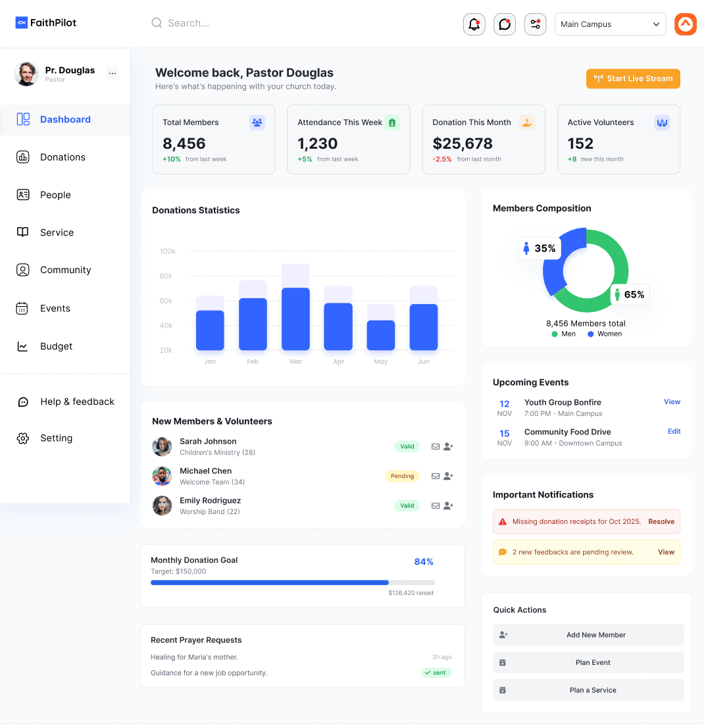704x728 pixels.
Task: View the Youth Group Bonfire event
Action: coord(672,402)
